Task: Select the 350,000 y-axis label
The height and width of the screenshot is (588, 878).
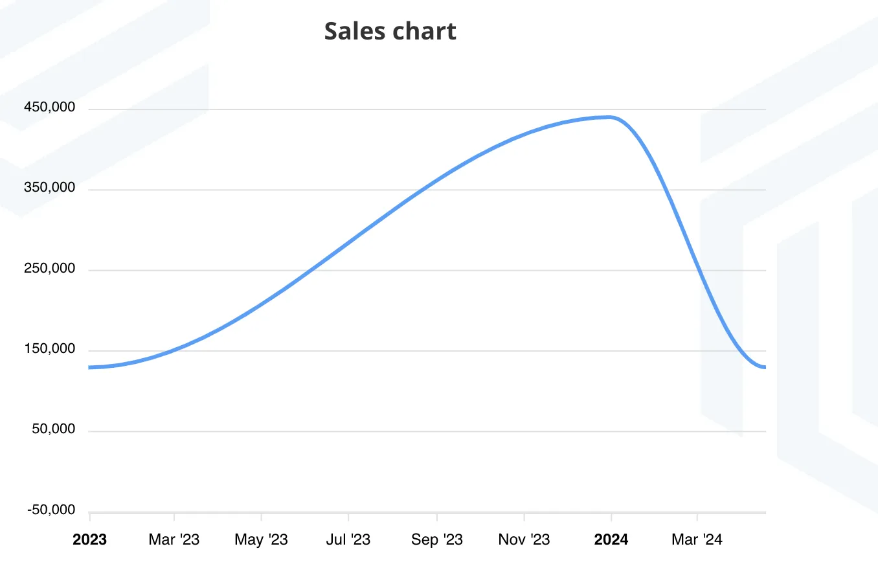Action: 50,188
